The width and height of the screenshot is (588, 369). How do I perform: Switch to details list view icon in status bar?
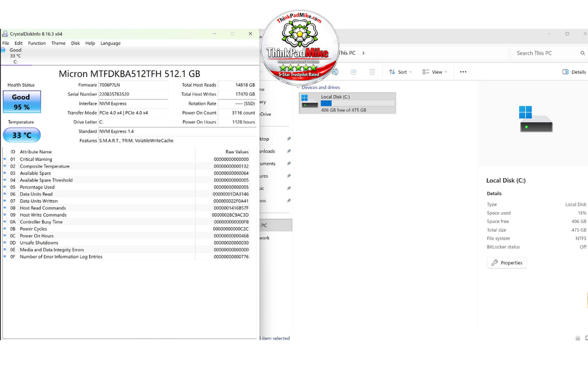(578, 338)
